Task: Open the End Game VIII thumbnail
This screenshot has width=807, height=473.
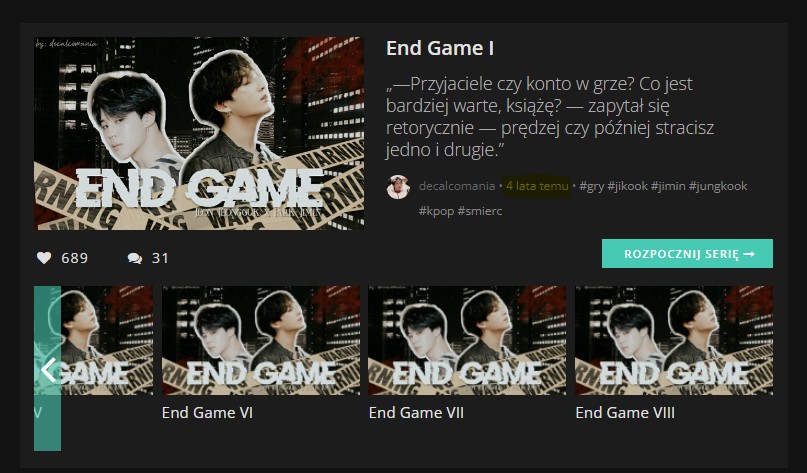Action: tap(674, 341)
